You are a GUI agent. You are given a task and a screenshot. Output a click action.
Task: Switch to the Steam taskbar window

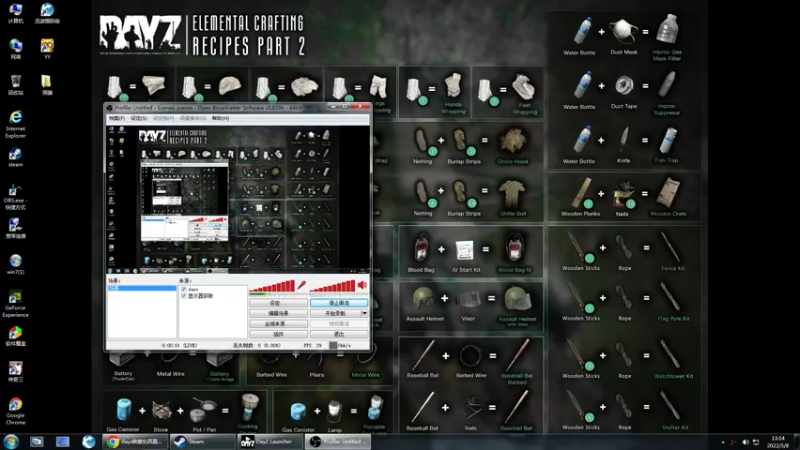pos(203,441)
